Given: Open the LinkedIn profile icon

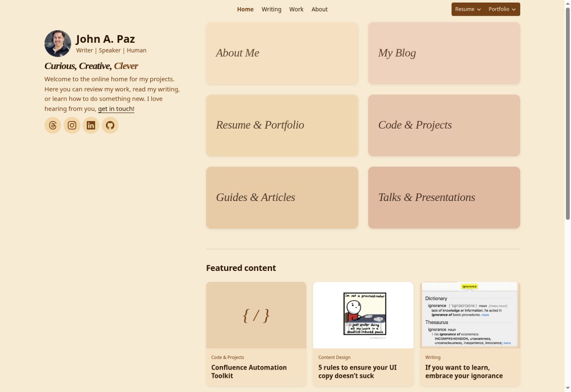Looking at the screenshot, I should tap(91, 125).
